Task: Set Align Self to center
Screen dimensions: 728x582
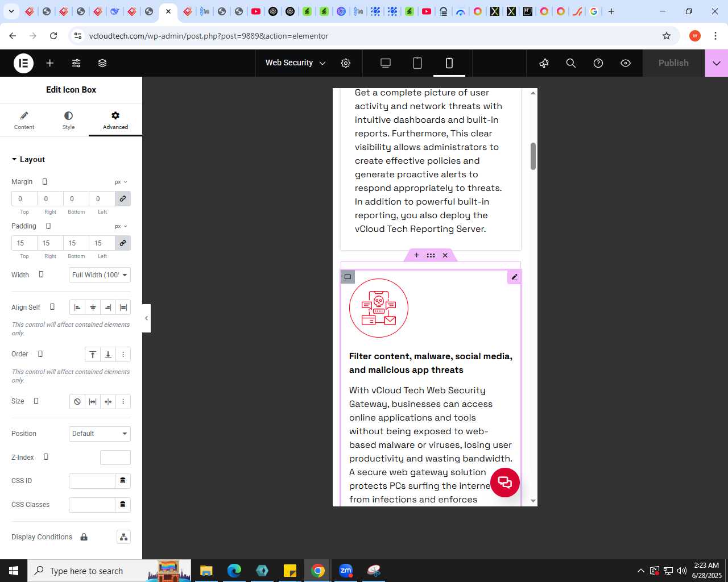Action: click(93, 307)
